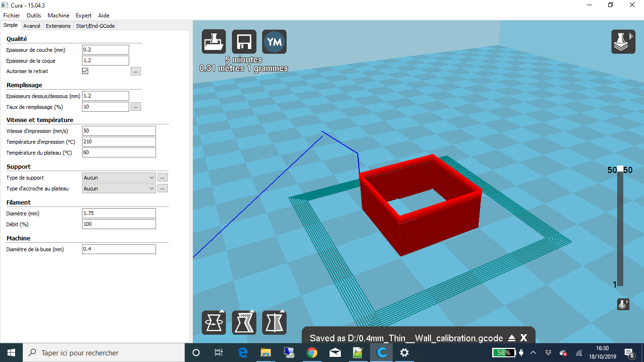
Task: Click the Save toolpath floppy icon
Action: tap(244, 42)
